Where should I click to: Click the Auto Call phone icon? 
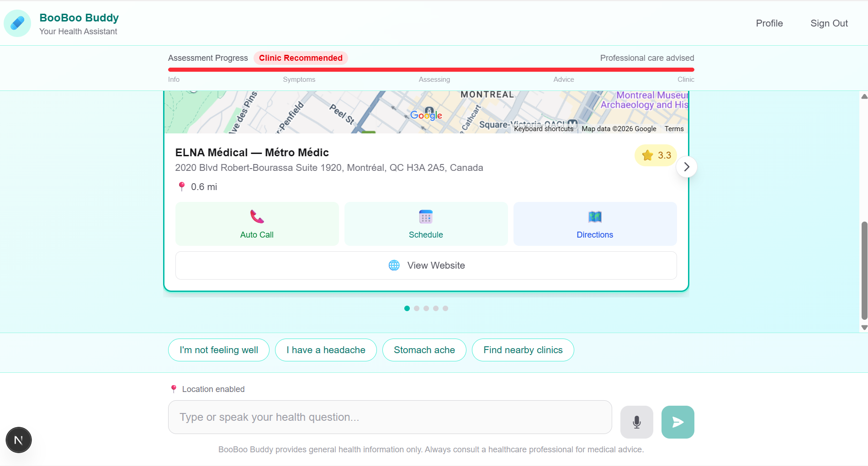tap(257, 217)
